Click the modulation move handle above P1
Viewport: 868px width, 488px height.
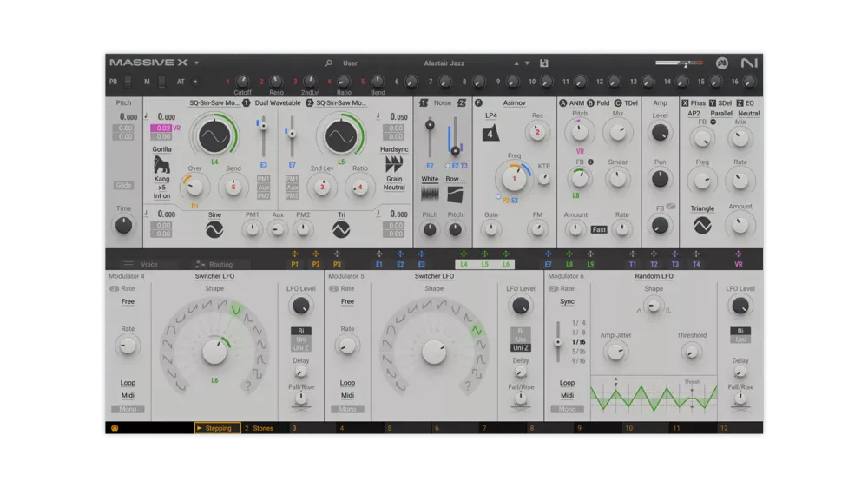coord(294,254)
